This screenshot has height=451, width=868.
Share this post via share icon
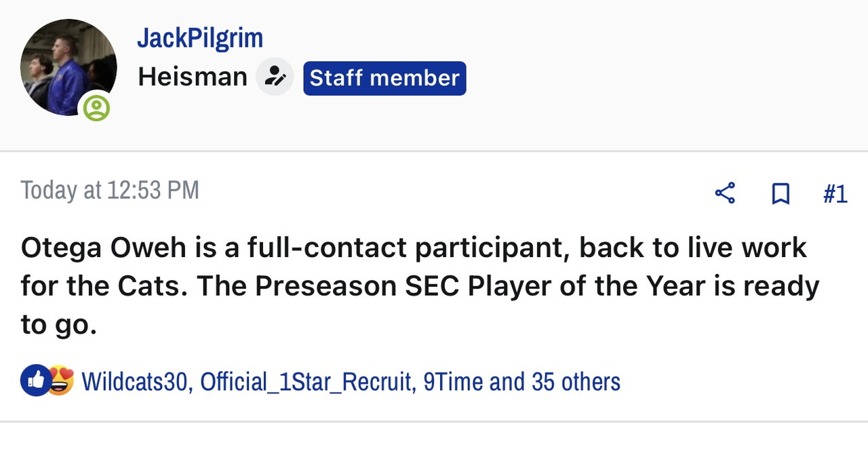coord(725,193)
